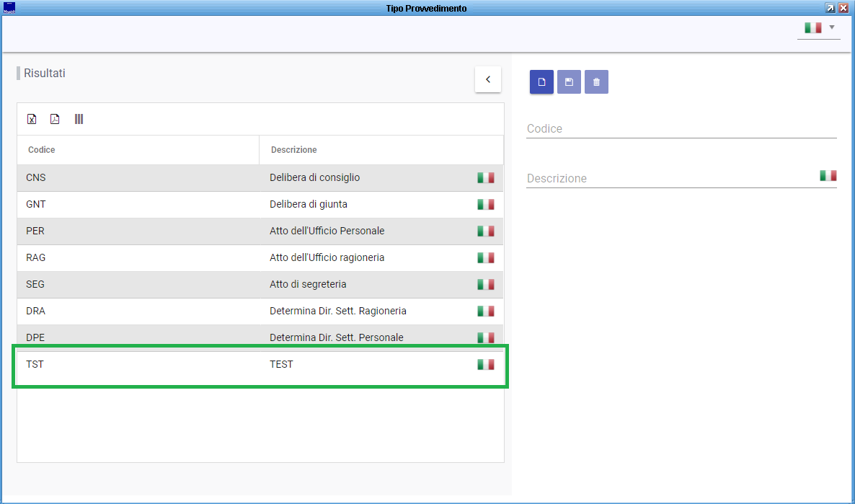Click the Italian flag in the GNT row
The width and height of the screenshot is (855, 504).
pos(486,205)
